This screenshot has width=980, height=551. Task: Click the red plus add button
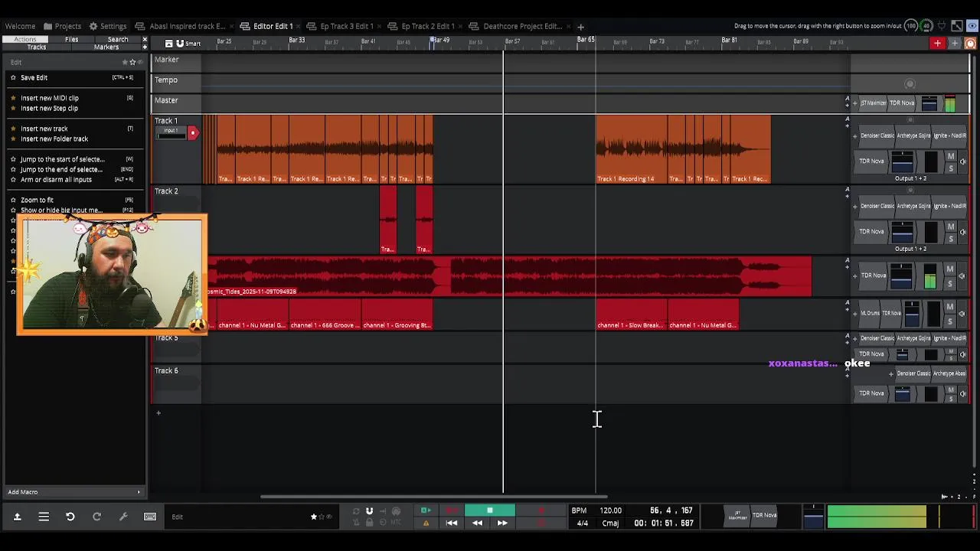[937, 44]
